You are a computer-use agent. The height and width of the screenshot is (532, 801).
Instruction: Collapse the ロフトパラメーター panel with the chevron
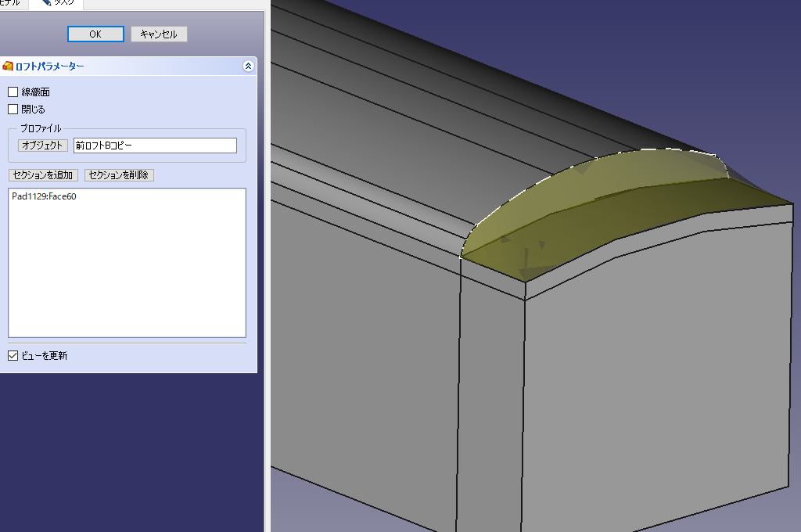[248, 66]
